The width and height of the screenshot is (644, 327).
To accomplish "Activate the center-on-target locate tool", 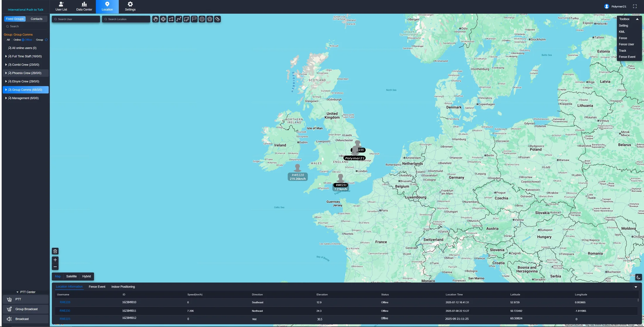I will [x=163, y=19].
